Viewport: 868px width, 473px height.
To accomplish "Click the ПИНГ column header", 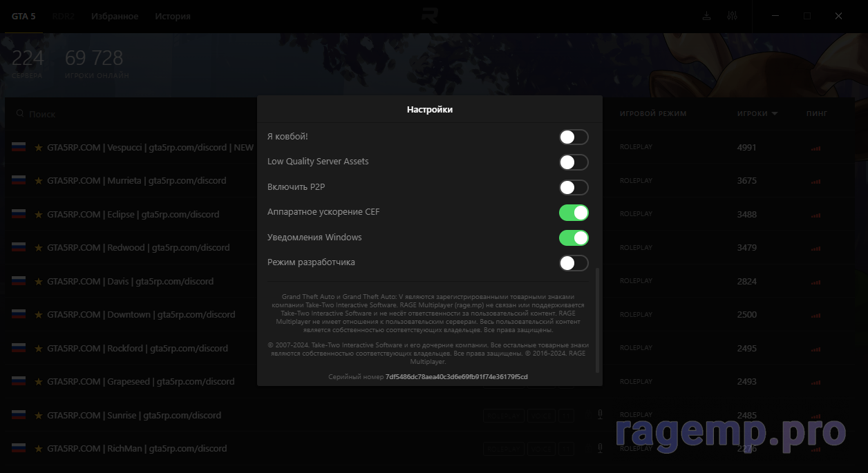I will click(x=817, y=113).
